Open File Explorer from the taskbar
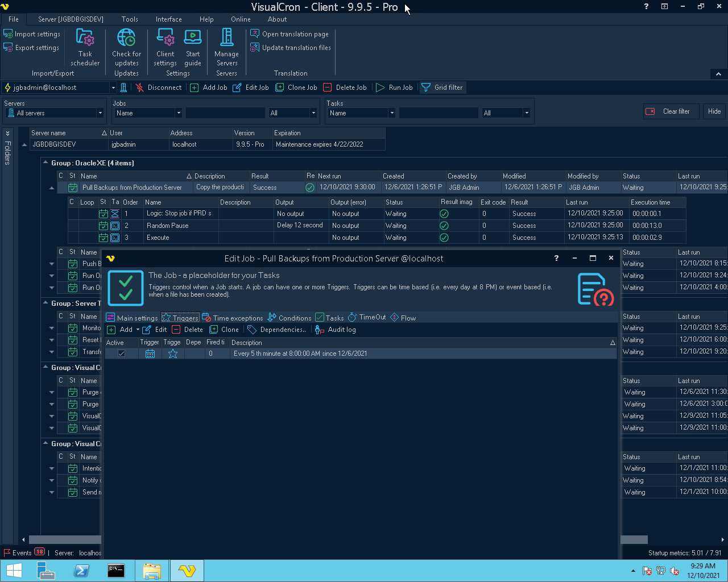This screenshot has height=582, width=728. click(x=152, y=571)
